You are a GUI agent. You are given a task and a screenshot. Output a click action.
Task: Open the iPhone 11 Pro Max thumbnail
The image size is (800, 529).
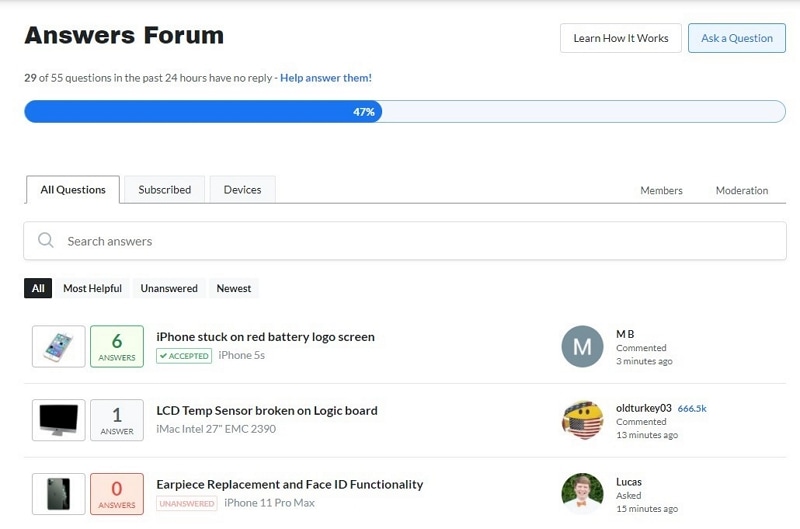pos(58,494)
